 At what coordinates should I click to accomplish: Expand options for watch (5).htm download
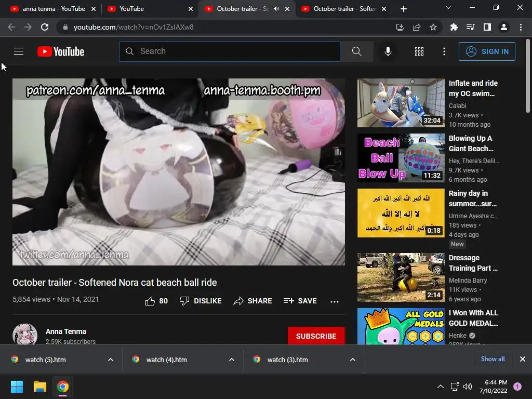[x=111, y=360]
